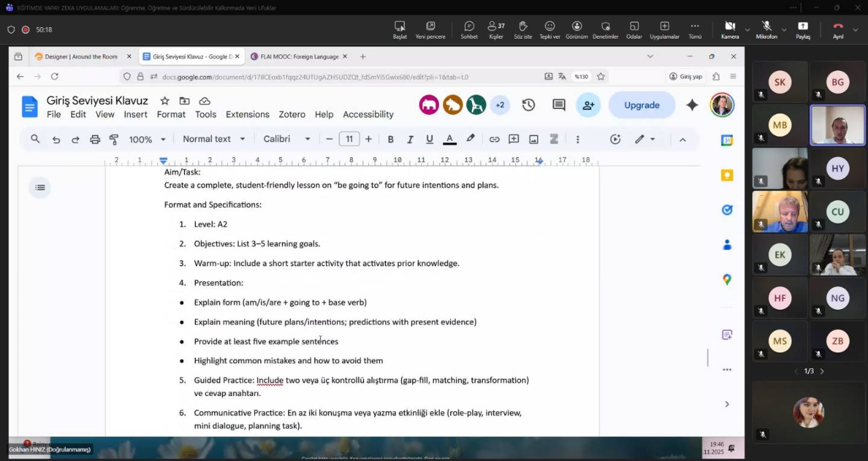868x461 pixels.
Task: Toggle bold formatting
Action: point(391,139)
